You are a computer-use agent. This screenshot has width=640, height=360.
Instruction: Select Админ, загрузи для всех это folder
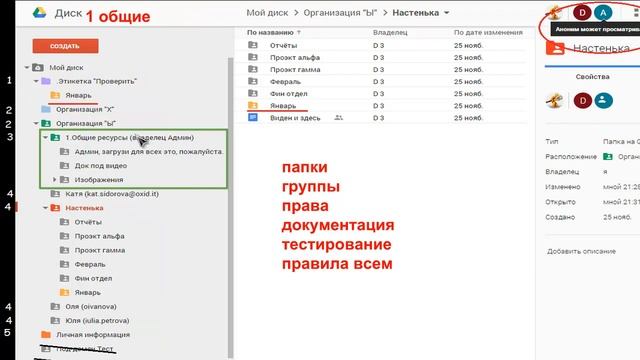[x=149, y=151]
